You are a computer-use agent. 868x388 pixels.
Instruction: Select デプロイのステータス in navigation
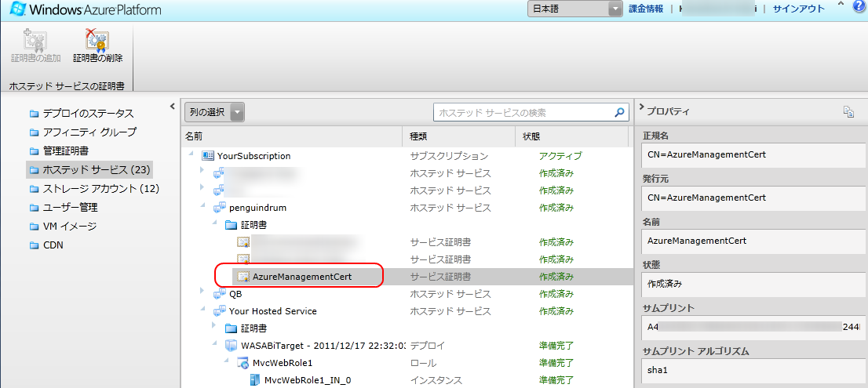click(x=89, y=114)
